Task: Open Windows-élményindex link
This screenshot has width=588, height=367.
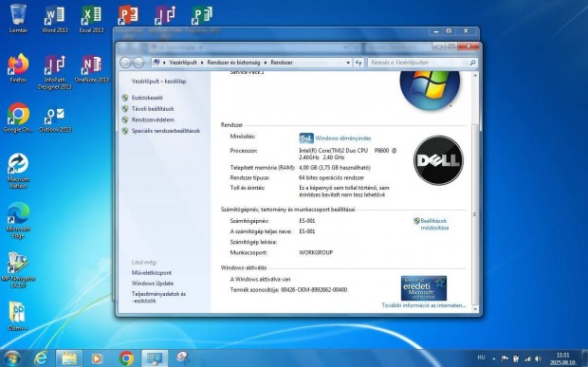Action: [x=342, y=138]
